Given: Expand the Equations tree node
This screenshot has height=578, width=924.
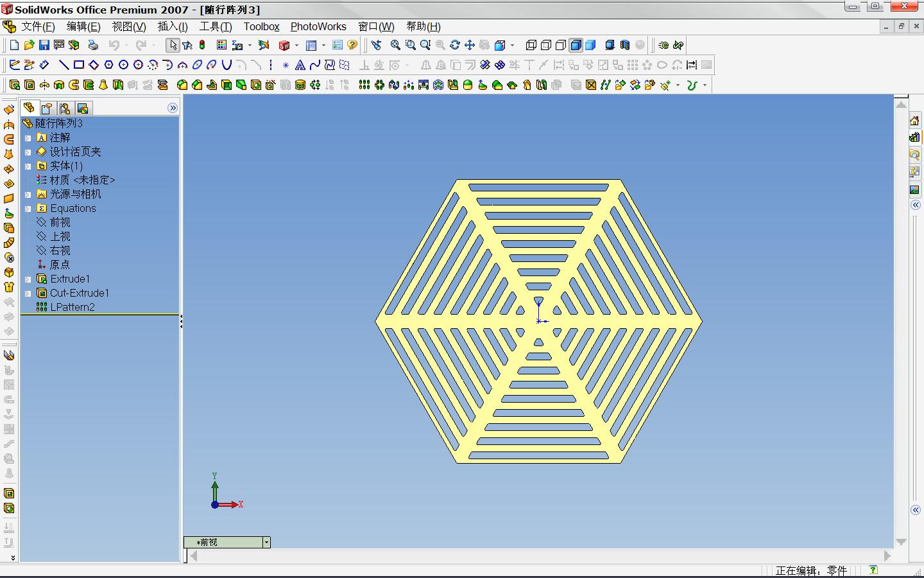Looking at the screenshot, I should [x=28, y=209].
